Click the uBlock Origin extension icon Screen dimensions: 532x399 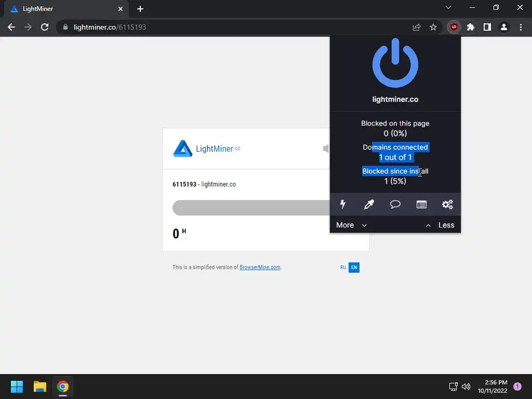pos(454,27)
